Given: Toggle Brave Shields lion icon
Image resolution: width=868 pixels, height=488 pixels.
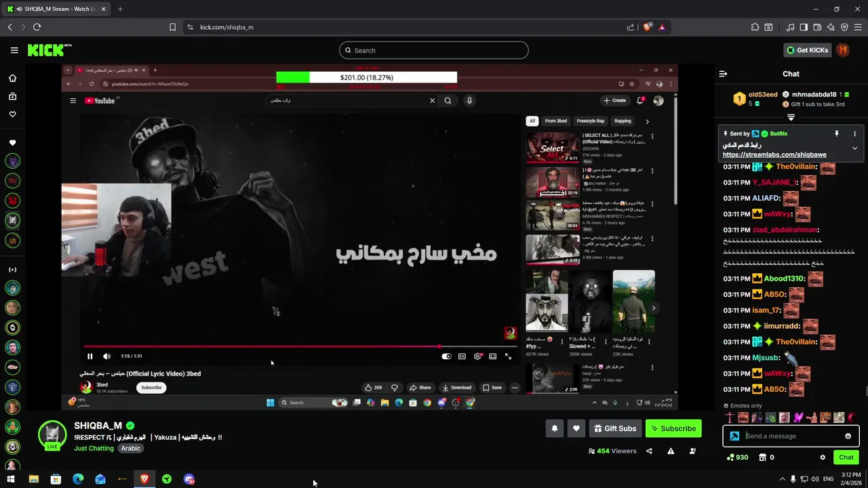Looking at the screenshot, I should (x=647, y=27).
